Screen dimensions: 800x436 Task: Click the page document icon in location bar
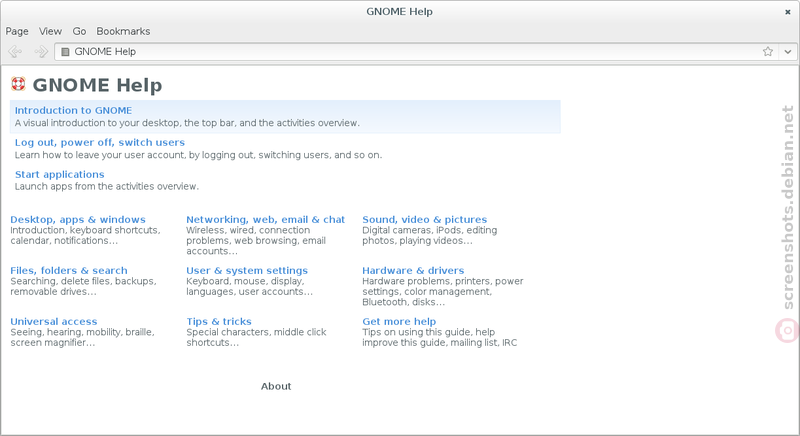(x=65, y=52)
